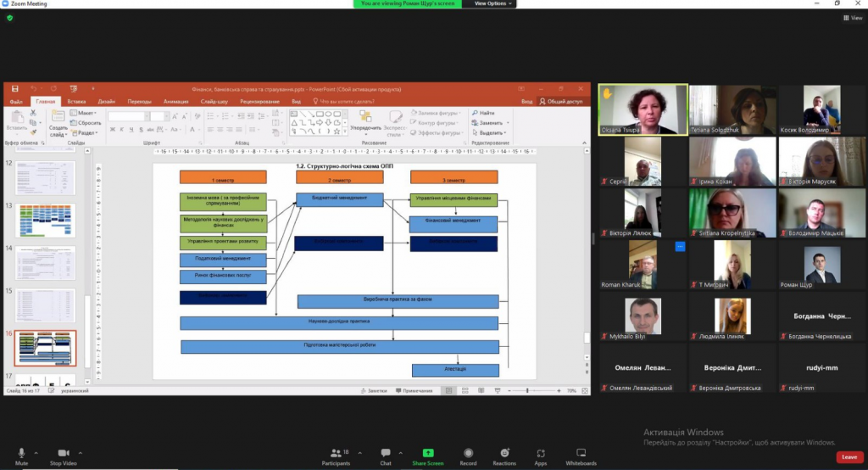The height and width of the screenshot is (470, 868).
Task: Expand the audio options arrow beside Mute
Action: click(36, 452)
